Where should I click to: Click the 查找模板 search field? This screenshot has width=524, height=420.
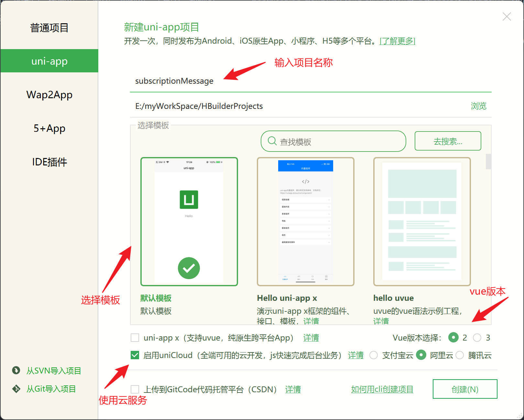(333, 141)
